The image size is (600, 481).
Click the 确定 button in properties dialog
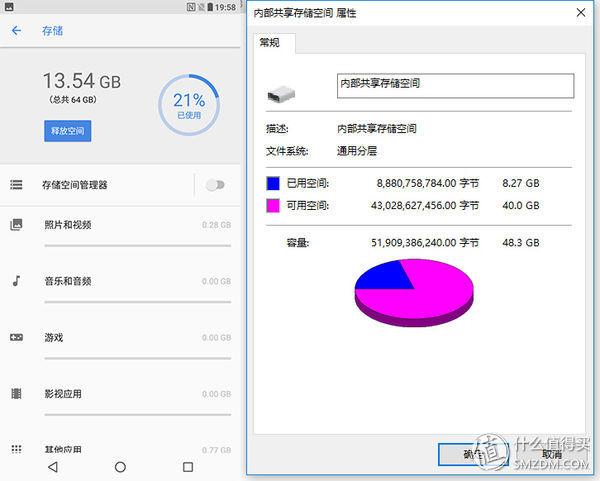[473, 455]
